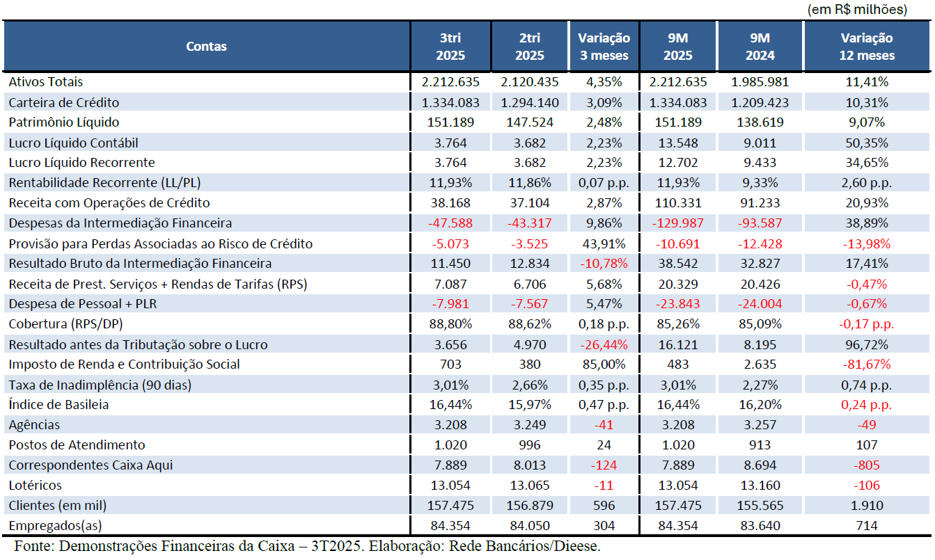Click the "Variação 12 meses" column header
Image resolution: width=935 pixels, height=560 pixels.
pos(866,47)
